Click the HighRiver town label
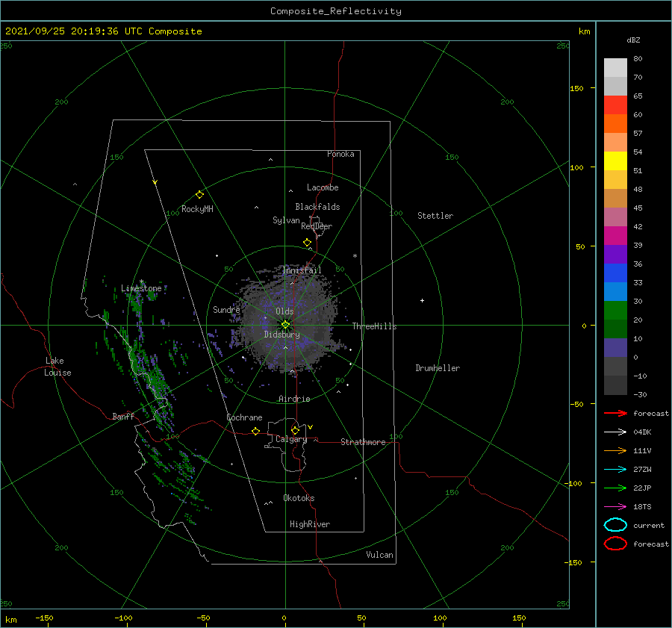Viewport: 672px width, 628px height. tap(310, 524)
